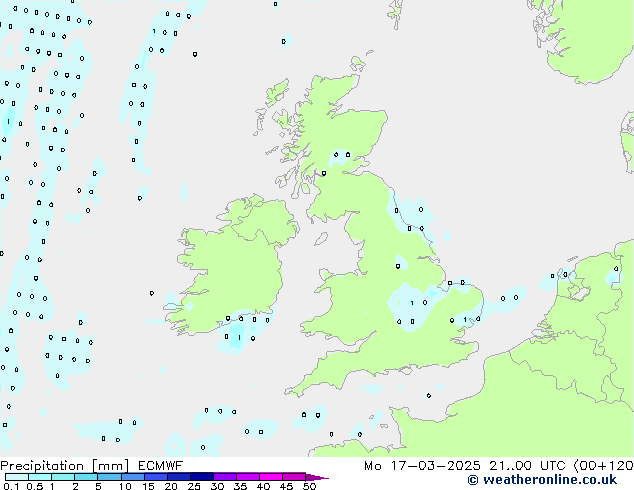This screenshot has width=634, height=490.
Task: Click the "Mo" weekday label
Action: pos(372,466)
